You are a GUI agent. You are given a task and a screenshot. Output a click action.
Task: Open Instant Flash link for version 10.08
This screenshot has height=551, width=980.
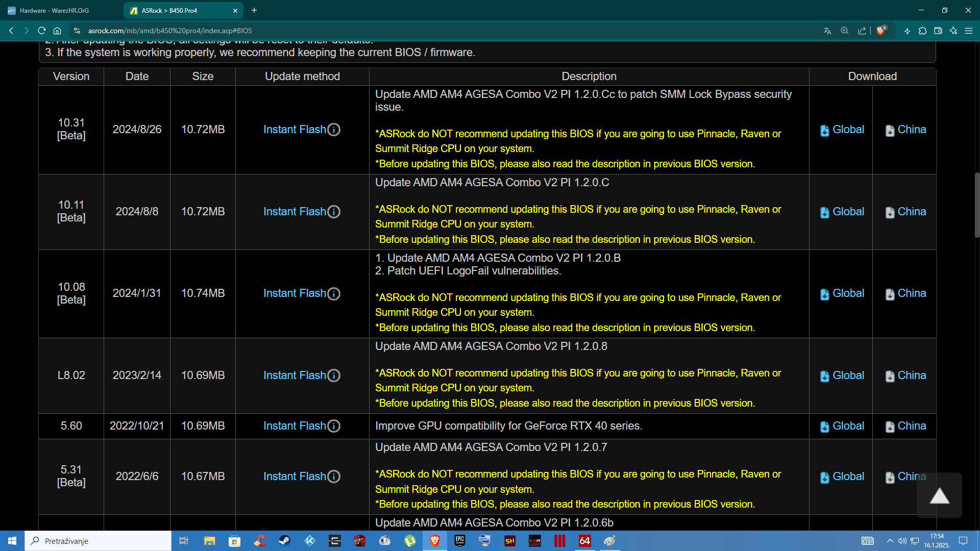pos(295,293)
